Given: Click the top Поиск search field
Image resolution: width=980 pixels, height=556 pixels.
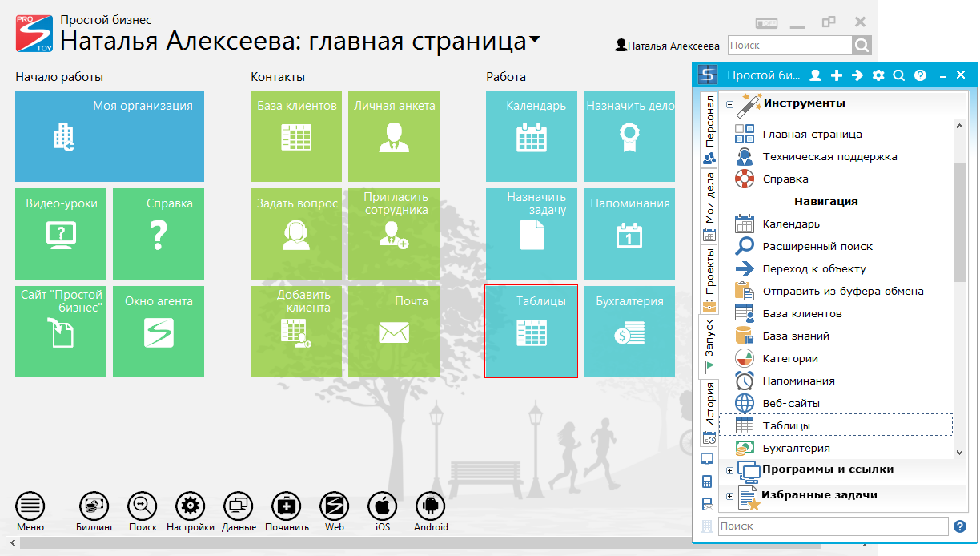Looking at the screenshot, I should click(x=789, y=46).
